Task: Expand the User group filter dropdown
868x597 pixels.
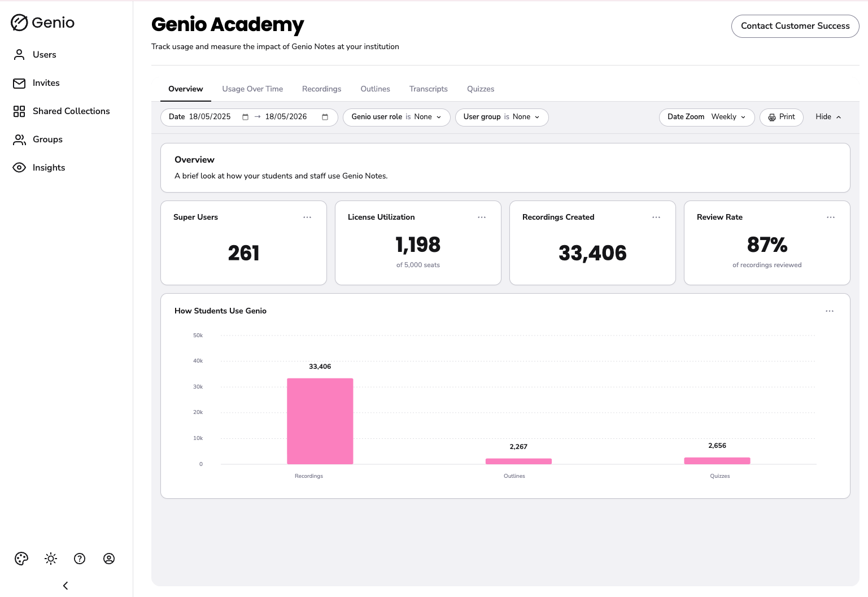Action: [x=501, y=117]
